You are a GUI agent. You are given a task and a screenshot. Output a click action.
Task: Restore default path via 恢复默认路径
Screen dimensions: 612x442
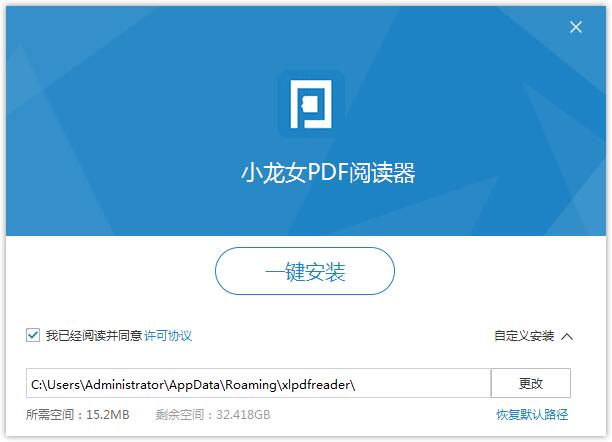tap(532, 414)
